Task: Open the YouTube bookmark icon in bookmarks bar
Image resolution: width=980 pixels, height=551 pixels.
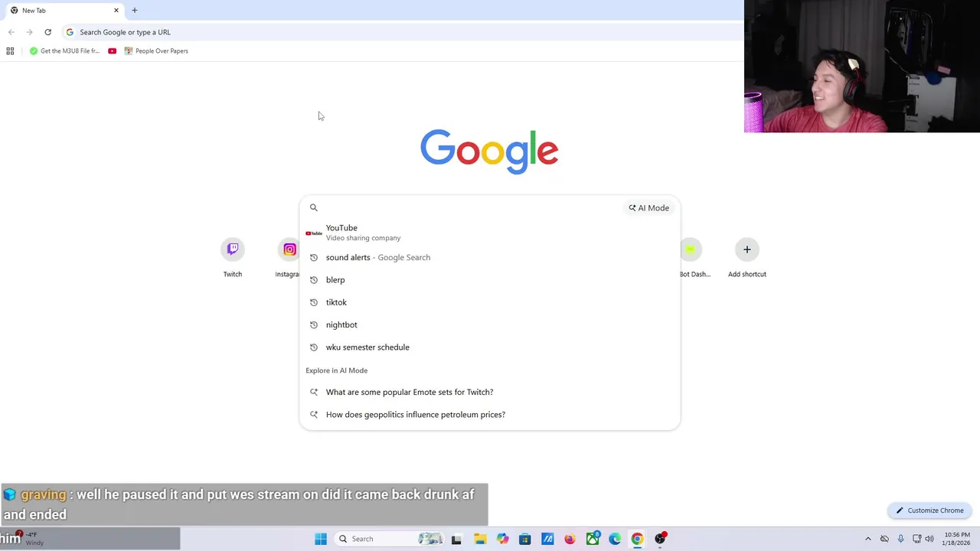Action: click(x=113, y=51)
